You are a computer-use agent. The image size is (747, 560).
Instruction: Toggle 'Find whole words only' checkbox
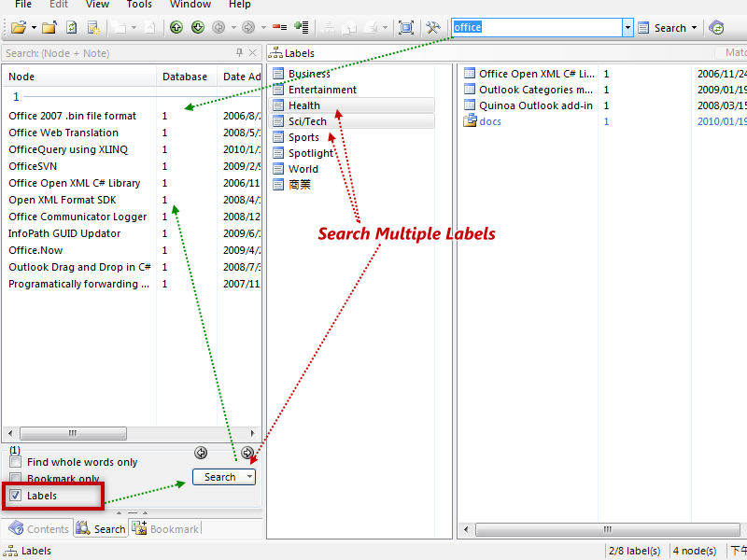pyautogui.click(x=16, y=462)
